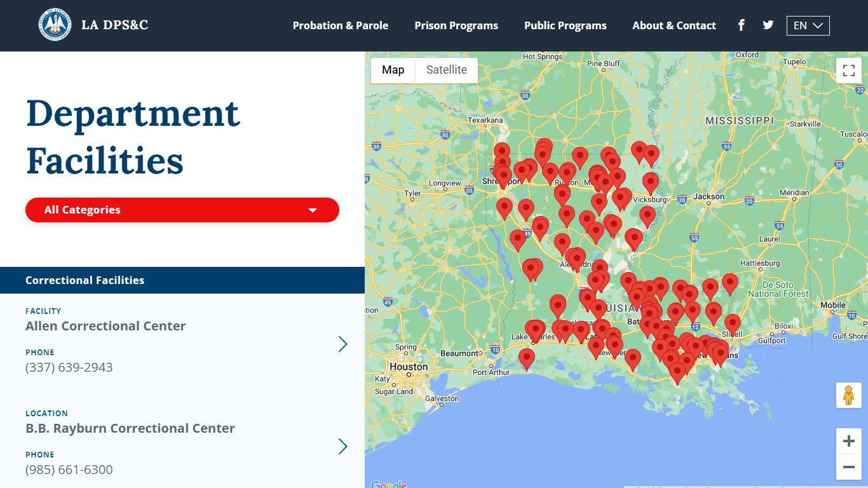Expand B.B. Rayburn Correctional Center arrow
The width and height of the screenshot is (868, 488).
[342, 446]
